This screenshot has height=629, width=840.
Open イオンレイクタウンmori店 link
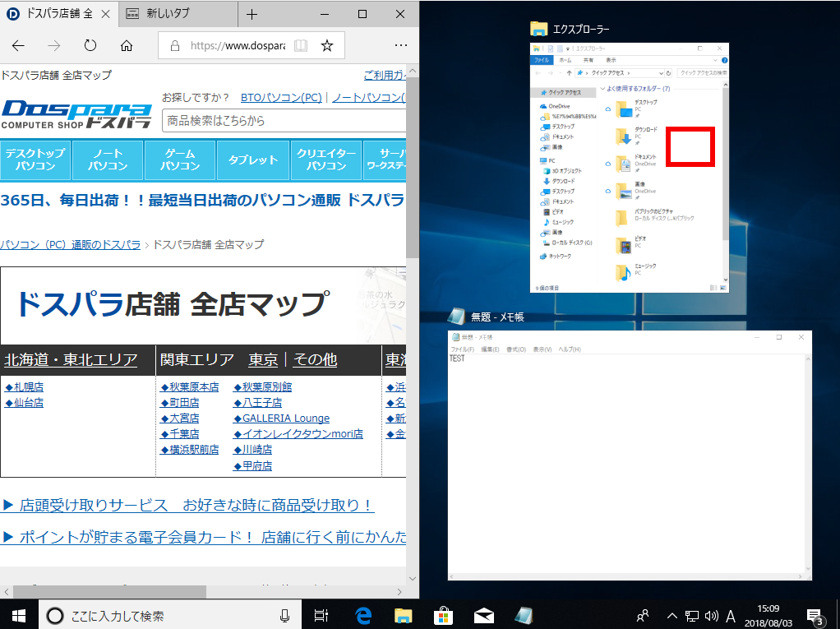[298, 433]
